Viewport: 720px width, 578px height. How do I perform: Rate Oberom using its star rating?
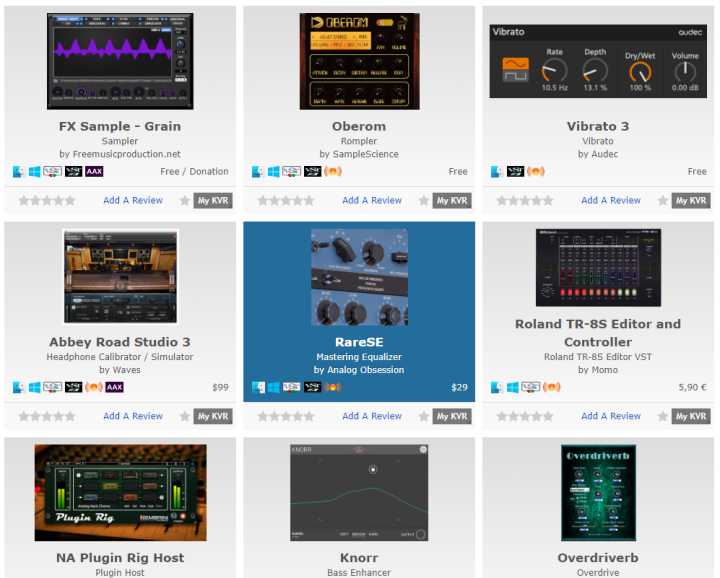[286, 201]
